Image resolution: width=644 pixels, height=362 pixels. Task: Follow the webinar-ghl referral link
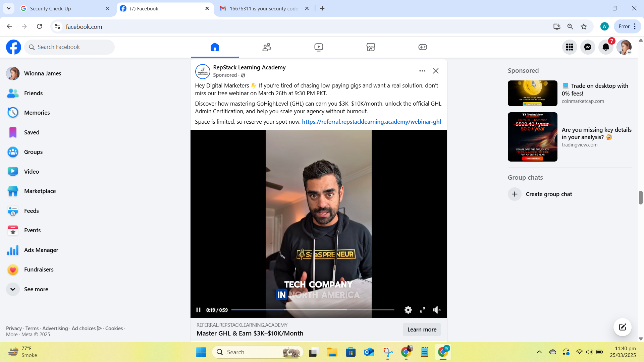tap(371, 122)
